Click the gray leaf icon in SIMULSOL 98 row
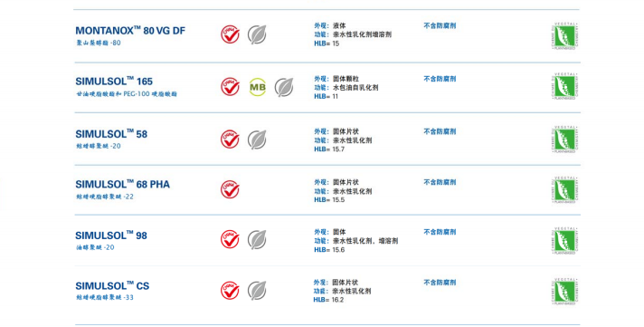644x327 pixels. [x=257, y=239]
